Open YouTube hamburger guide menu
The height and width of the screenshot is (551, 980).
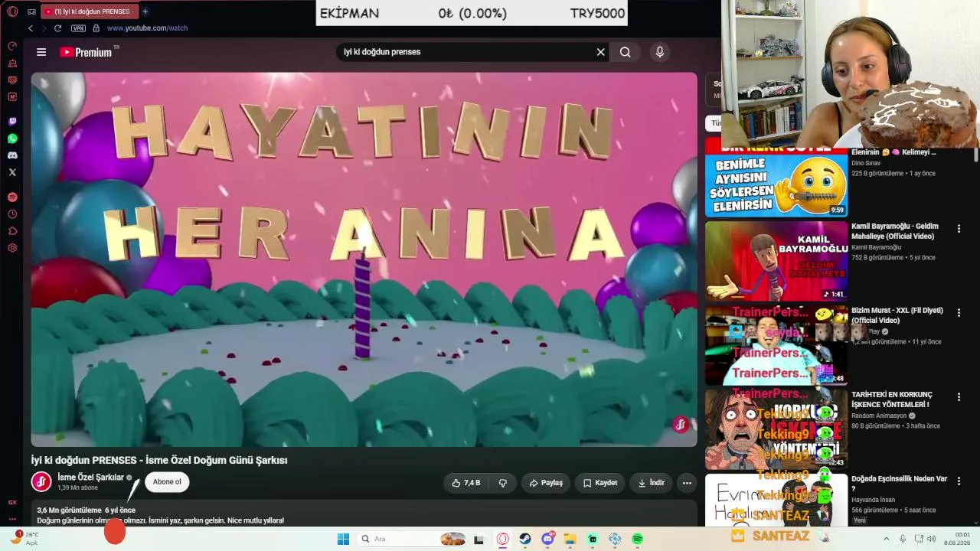pos(41,52)
